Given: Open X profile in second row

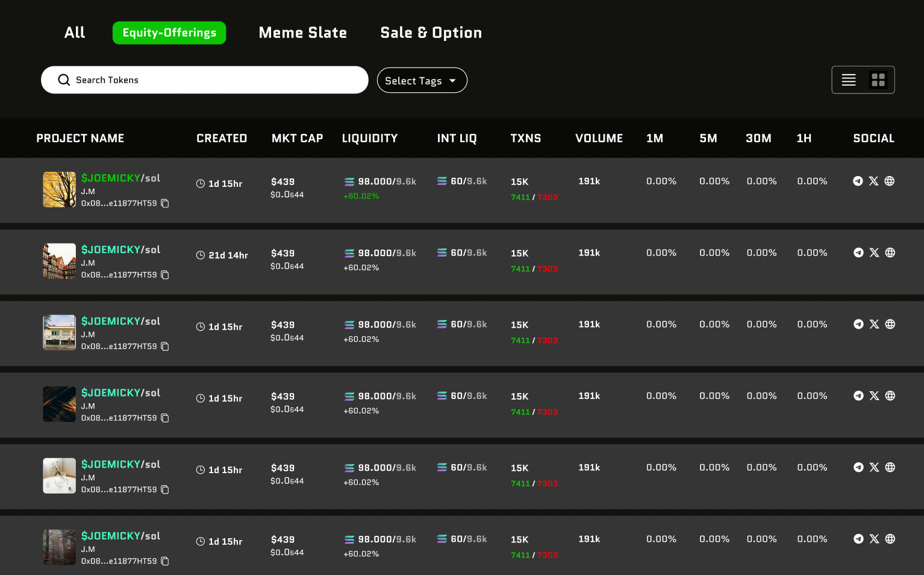Looking at the screenshot, I should pyautogui.click(x=874, y=253).
